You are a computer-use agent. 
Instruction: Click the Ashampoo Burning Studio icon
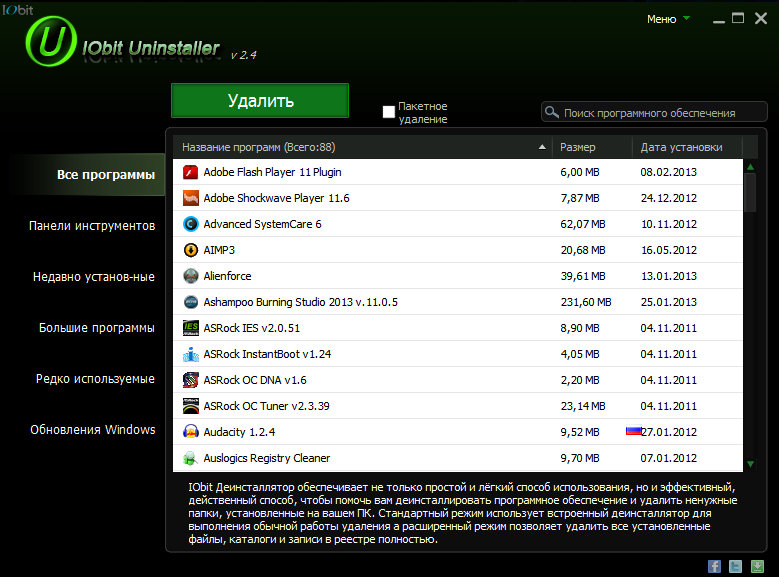[x=190, y=302]
